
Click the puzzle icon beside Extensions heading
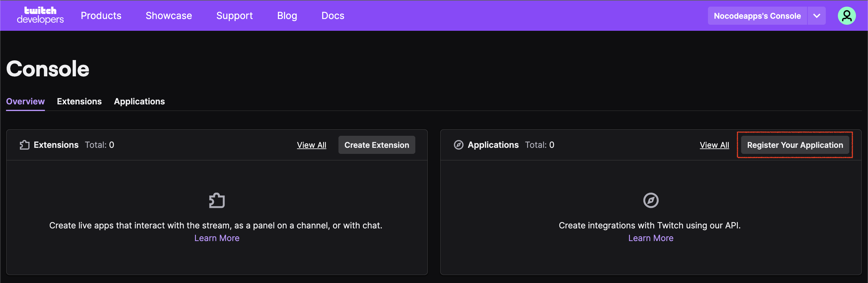tap(24, 145)
